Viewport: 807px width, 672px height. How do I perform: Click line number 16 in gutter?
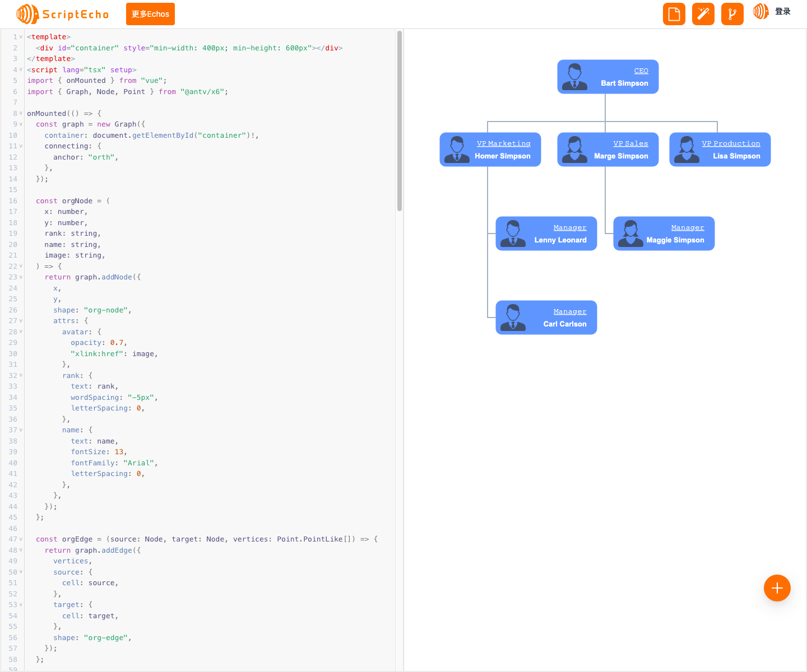click(x=13, y=201)
